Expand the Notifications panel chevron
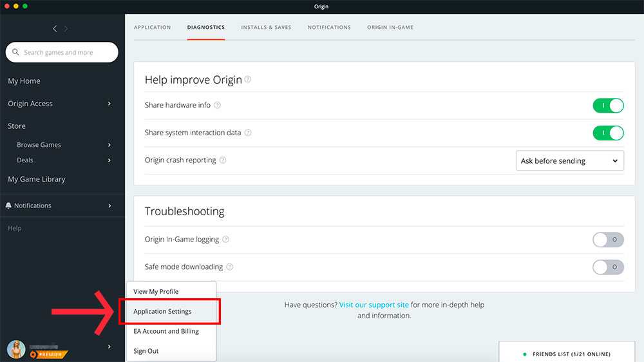Image resolution: width=644 pixels, height=362 pixels. [x=109, y=205]
